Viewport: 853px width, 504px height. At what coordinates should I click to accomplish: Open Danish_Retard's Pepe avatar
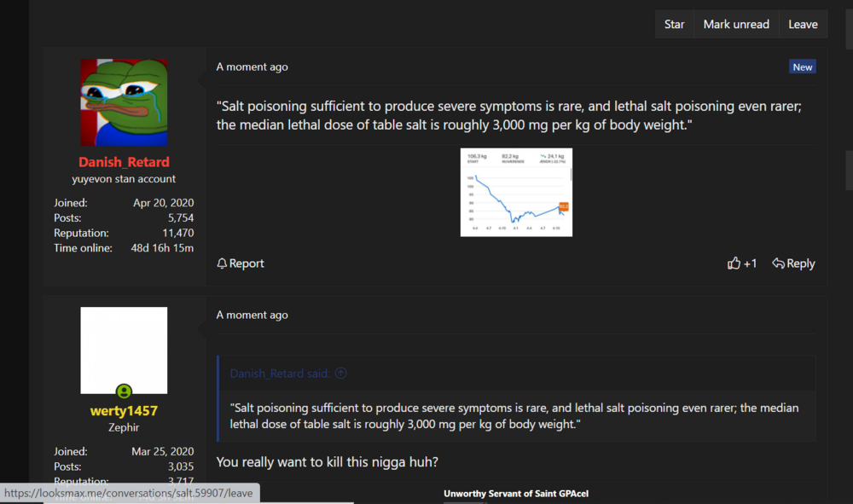[124, 102]
